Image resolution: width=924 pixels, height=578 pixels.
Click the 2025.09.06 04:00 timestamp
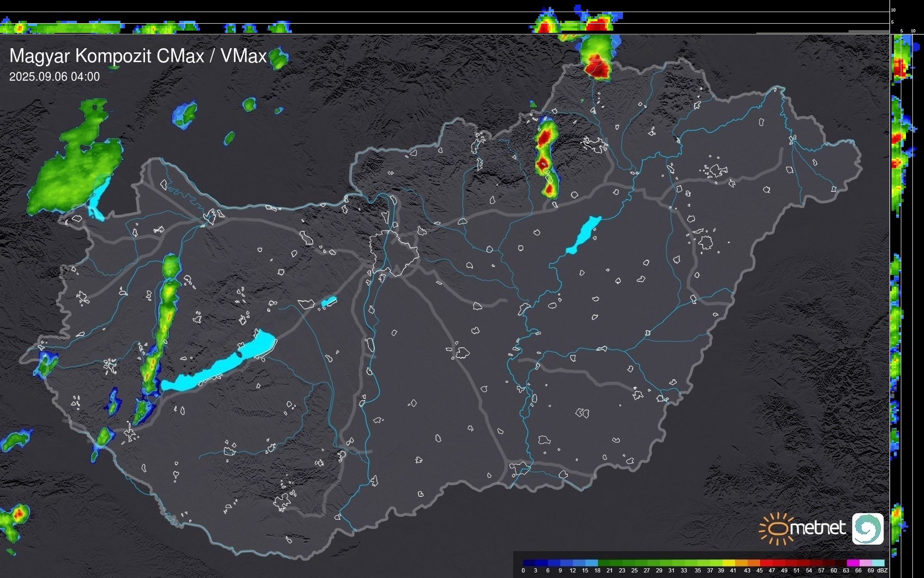[x=54, y=77]
